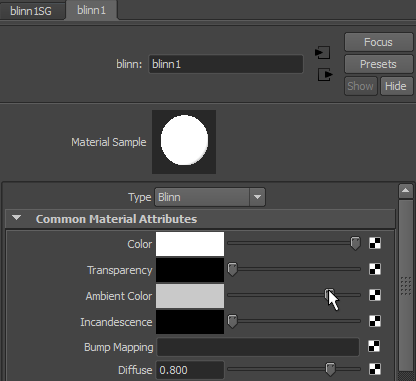Image resolution: width=416 pixels, height=381 pixels.
Task: Collapse the Common Material Attributes section
Action: pyautogui.click(x=16, y=218)
